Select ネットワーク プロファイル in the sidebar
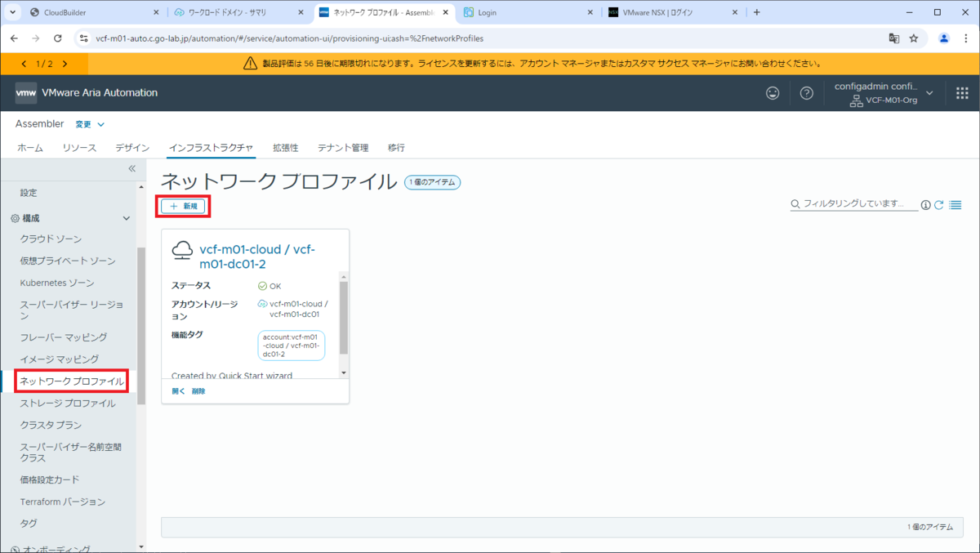Image resolution: width=980 pixels, height=553 pixels. (x=72, y=381)
